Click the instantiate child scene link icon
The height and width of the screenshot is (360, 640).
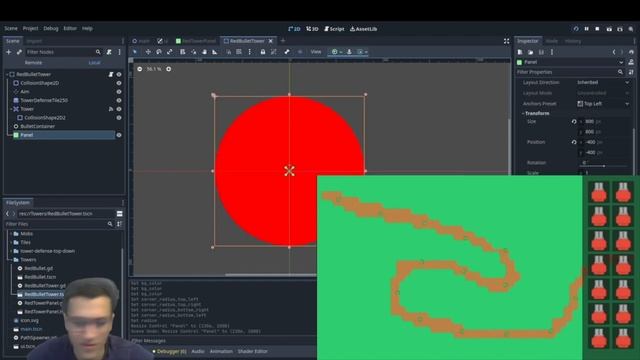(x=19, y=52)
